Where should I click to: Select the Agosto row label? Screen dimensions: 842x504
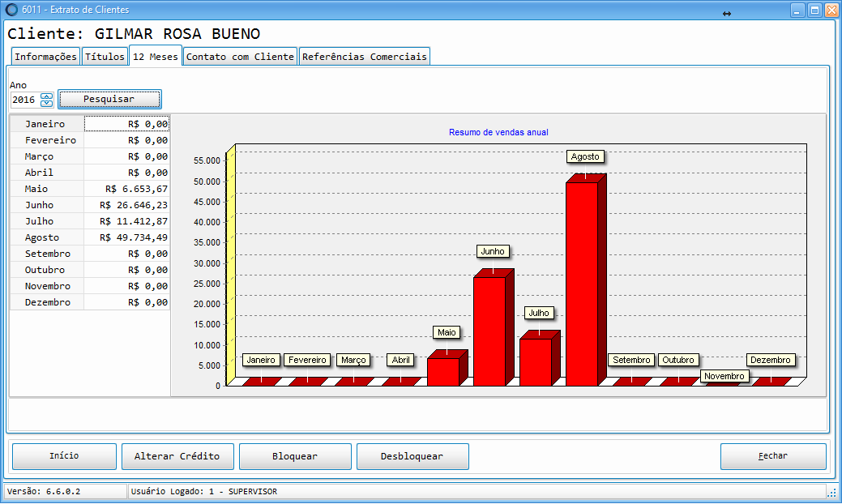click(x=47, y=237)
